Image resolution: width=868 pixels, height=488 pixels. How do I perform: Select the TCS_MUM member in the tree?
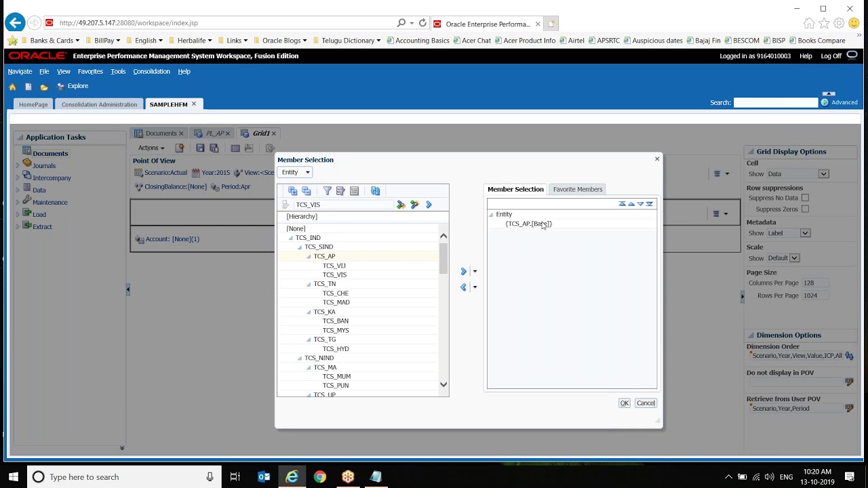tap(336, 377)
